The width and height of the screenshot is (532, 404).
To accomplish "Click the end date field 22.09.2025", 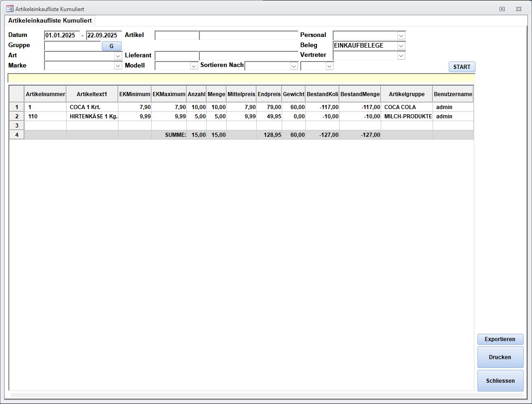I will point(104,36).
